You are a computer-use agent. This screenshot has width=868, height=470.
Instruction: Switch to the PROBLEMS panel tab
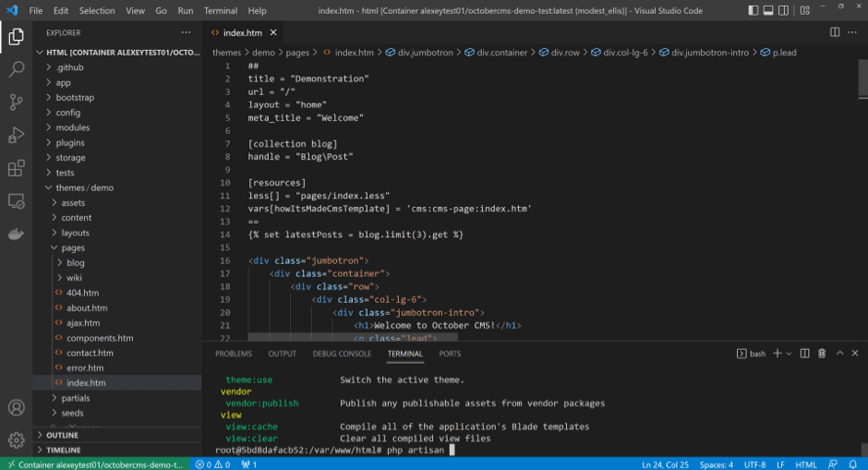tap(234, 354)
